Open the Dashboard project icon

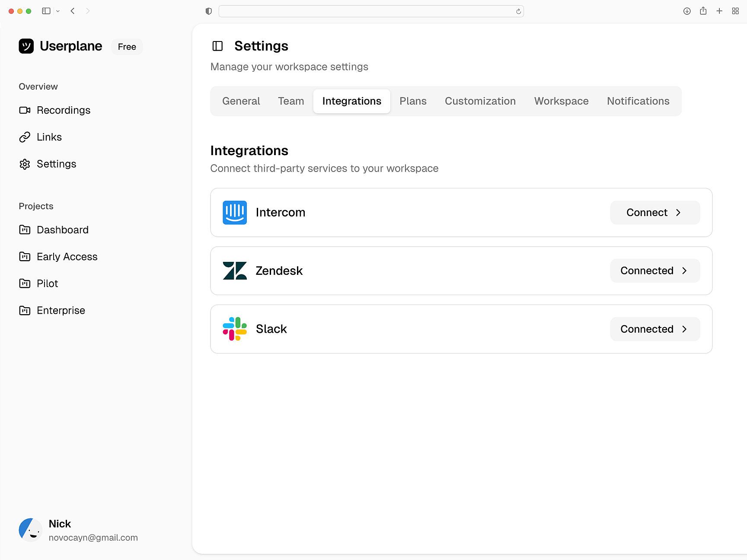[x=25, y=229]
